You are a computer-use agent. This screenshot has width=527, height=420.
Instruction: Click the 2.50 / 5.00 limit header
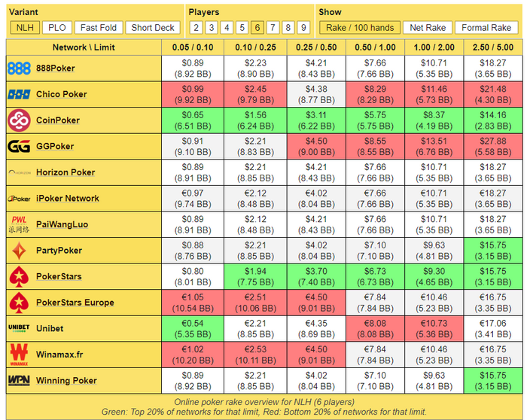click(x=493, y=47)
